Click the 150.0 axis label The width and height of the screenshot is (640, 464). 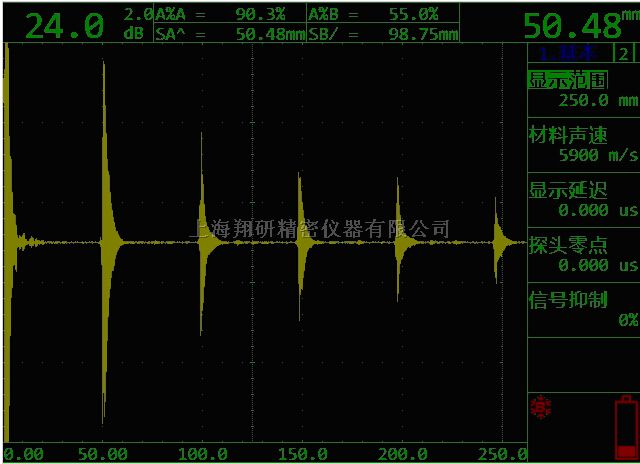pos(303,454)
